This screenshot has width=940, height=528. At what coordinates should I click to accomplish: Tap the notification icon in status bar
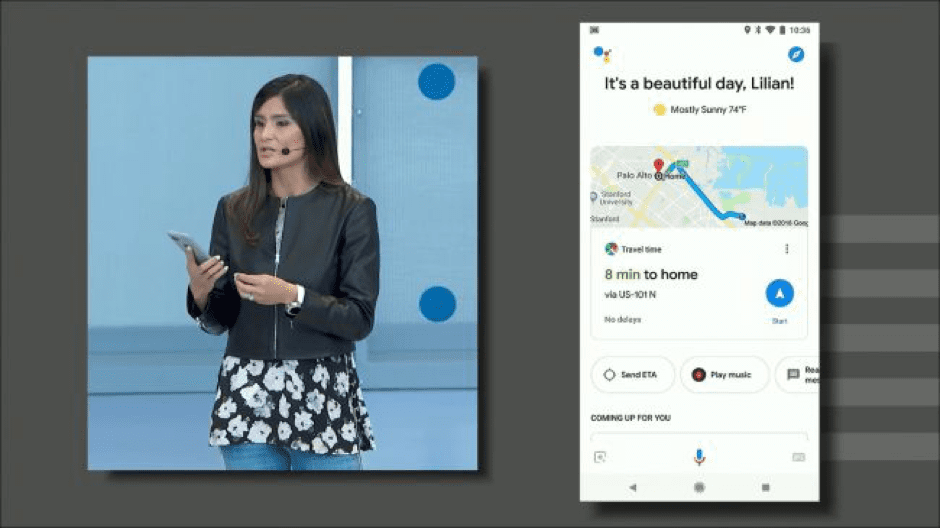595,30
